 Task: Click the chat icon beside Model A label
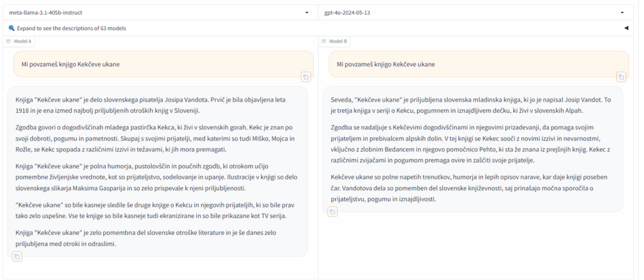[x=8, y=41]
